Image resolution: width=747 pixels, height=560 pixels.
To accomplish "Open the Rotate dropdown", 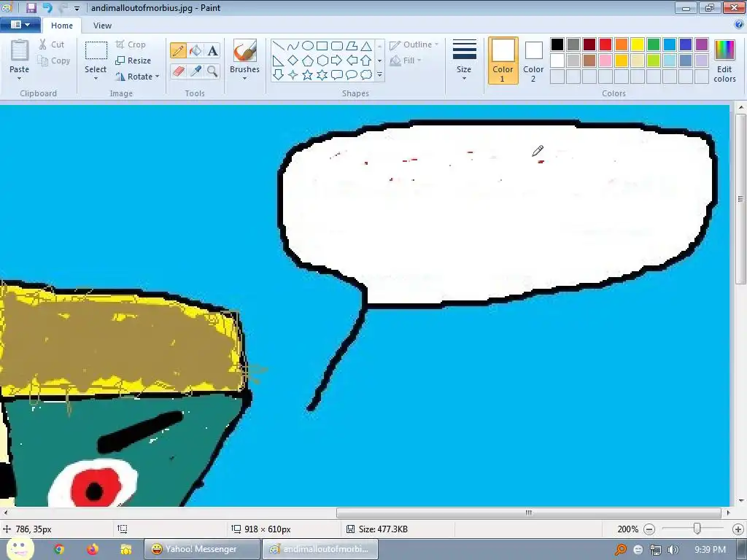I will click(x=138, y=76).
